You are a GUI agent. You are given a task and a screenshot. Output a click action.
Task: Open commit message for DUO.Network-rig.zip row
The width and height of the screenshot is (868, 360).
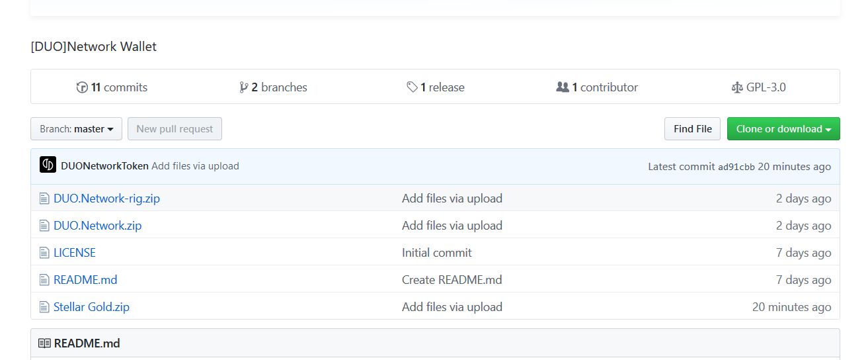[452, 199]
